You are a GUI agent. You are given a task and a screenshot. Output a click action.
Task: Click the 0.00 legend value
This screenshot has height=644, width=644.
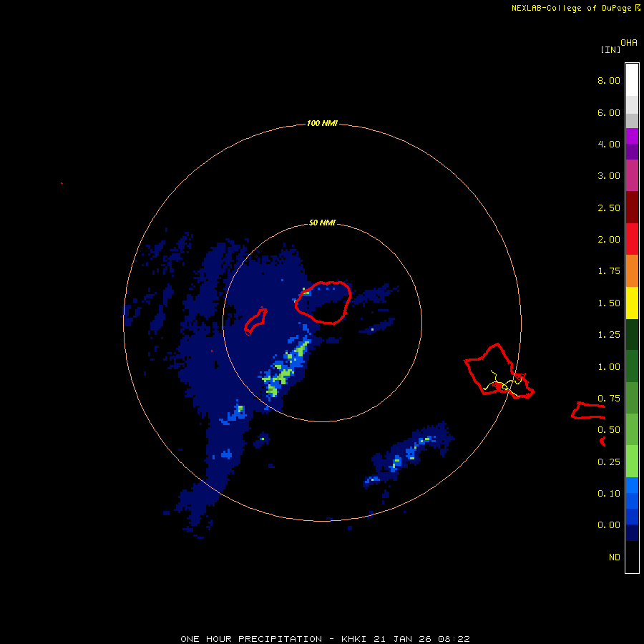[x=609, y=525]
